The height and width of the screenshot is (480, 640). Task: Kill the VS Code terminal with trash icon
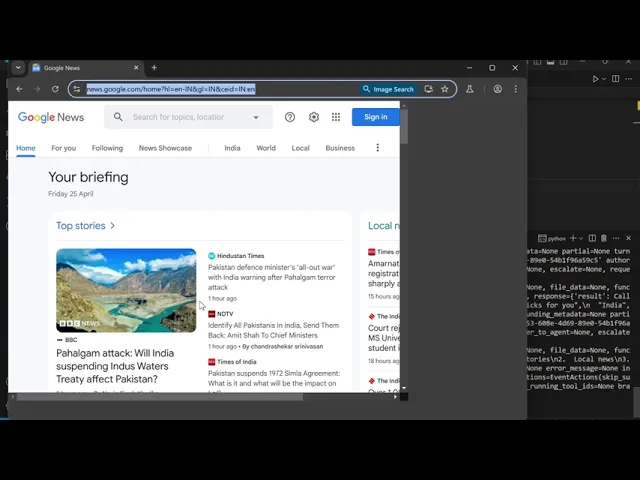point(604,238)
